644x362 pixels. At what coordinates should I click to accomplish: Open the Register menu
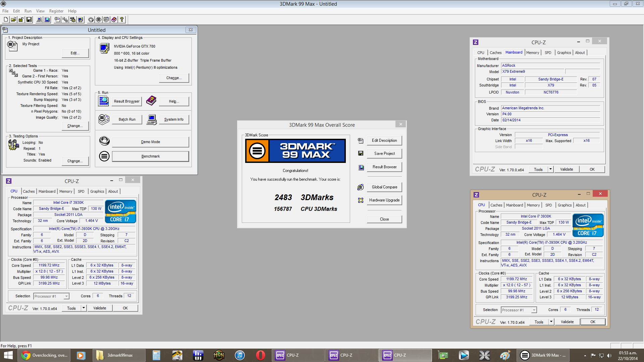56,11
